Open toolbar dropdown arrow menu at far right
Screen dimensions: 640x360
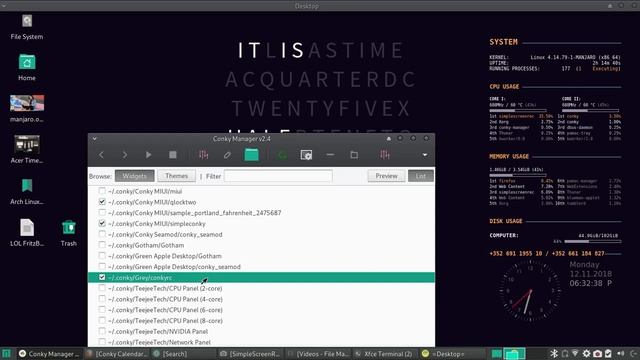[x=424, y=155]
